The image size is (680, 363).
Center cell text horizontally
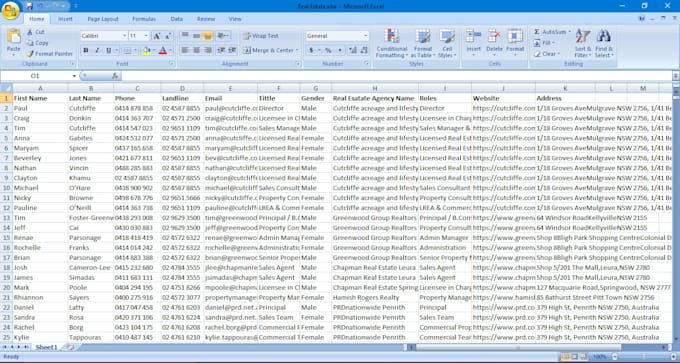(196, 50)
